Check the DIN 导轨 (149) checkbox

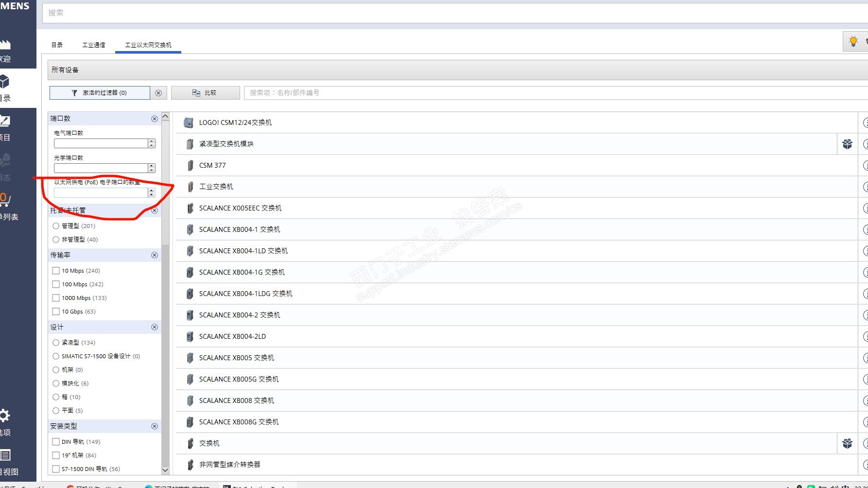pos(56,442)
